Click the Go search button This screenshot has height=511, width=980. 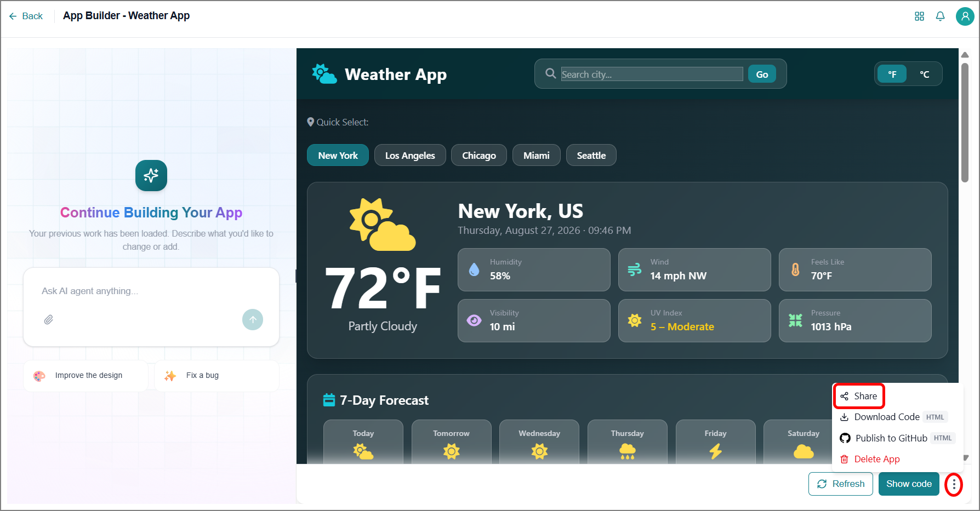click(762, 74)
